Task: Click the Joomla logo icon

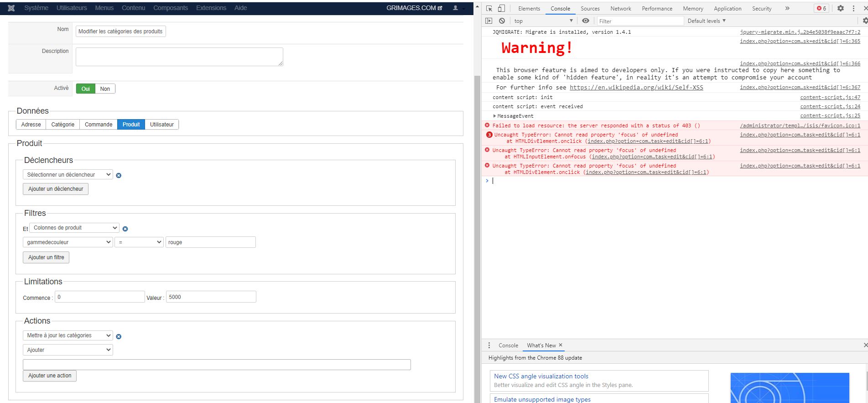Action: click(x=11, y=8)
